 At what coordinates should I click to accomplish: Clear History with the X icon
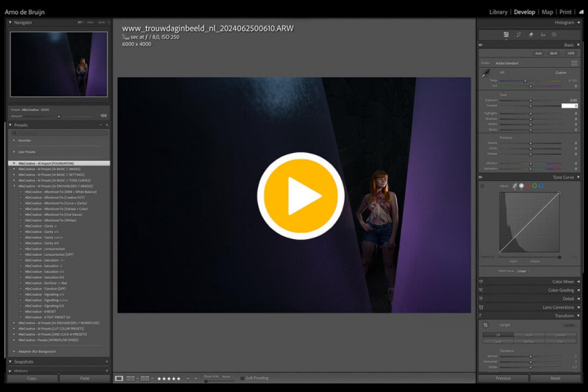tap(107, 371)
